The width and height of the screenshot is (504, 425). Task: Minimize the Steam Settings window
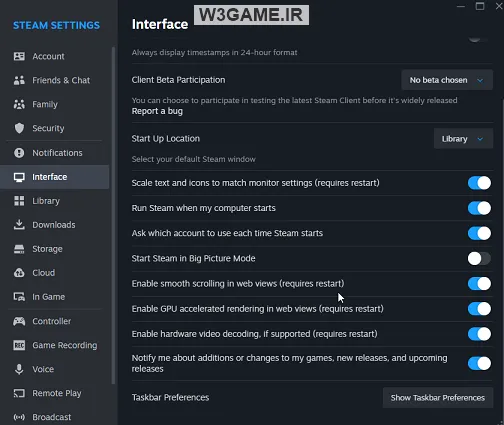(x=461, y=6)
